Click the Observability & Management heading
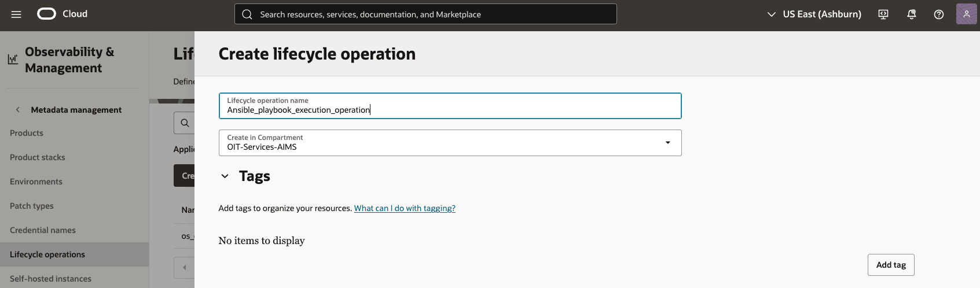 pyautogui.click(x=69, y=60)
